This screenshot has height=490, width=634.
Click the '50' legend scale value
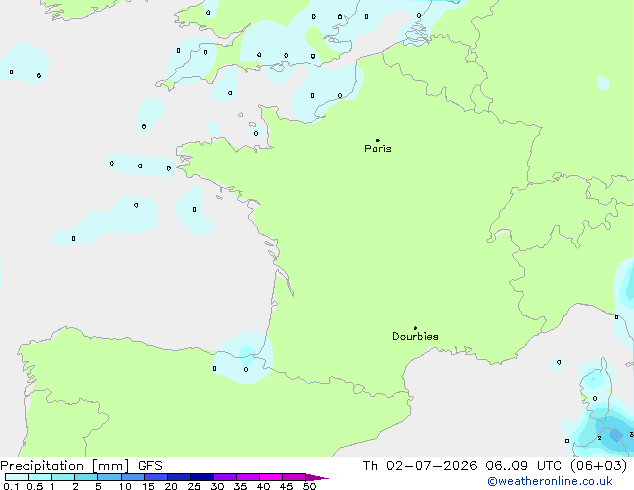tap(309, 486)
